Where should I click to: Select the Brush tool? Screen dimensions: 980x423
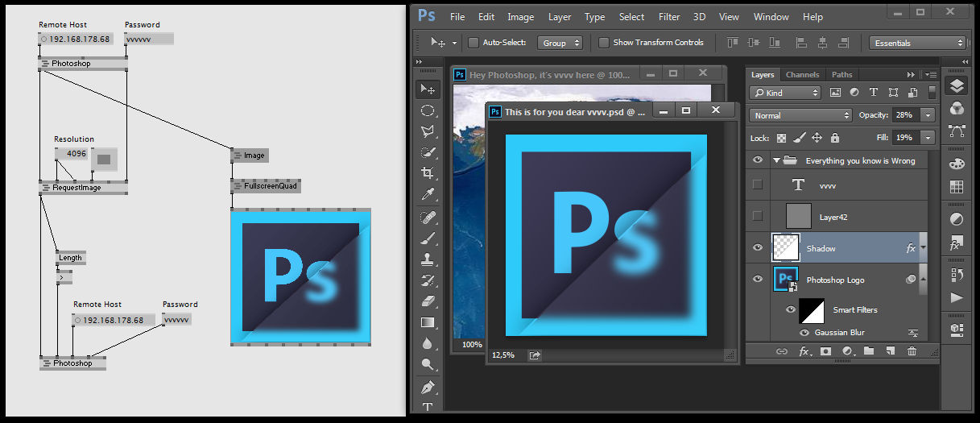(x=428, y=238)
